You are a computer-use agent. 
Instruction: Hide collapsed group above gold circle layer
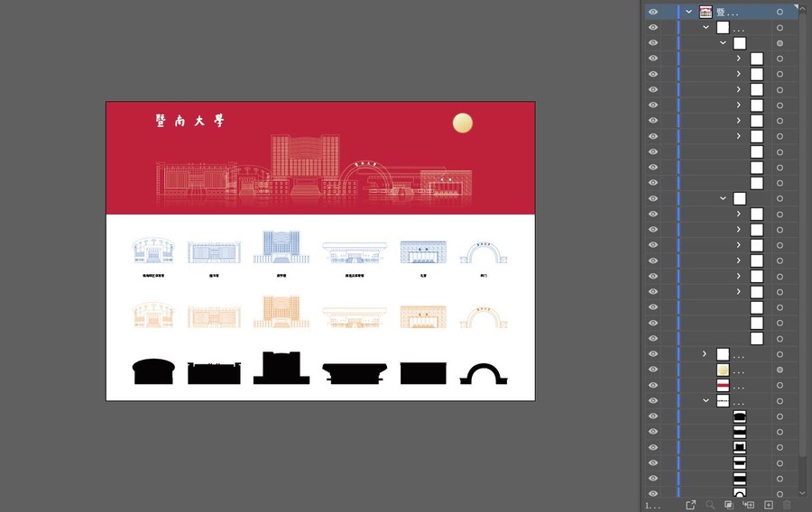click(653, 353)
